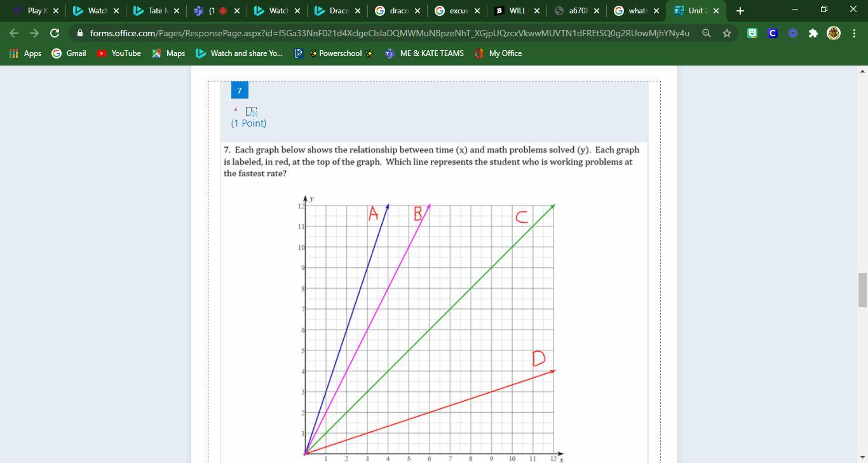
Task: Reload the current page
Action: click(x=55, y=33)
